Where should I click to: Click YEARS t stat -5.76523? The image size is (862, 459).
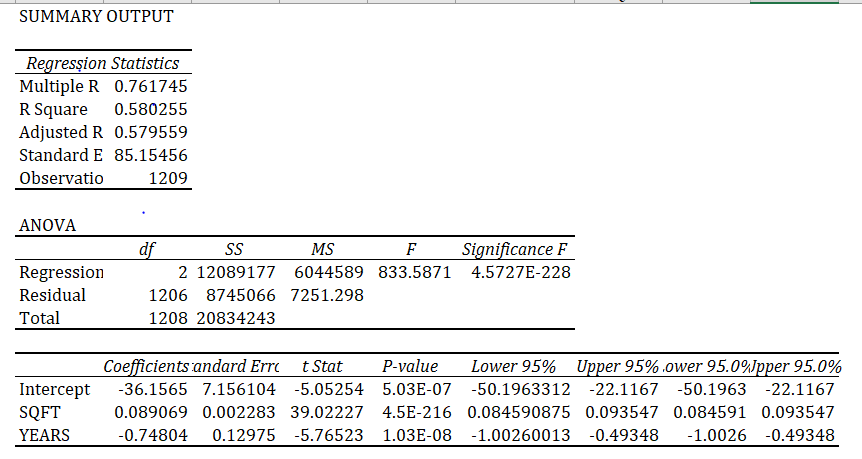(x=328, y=435)
